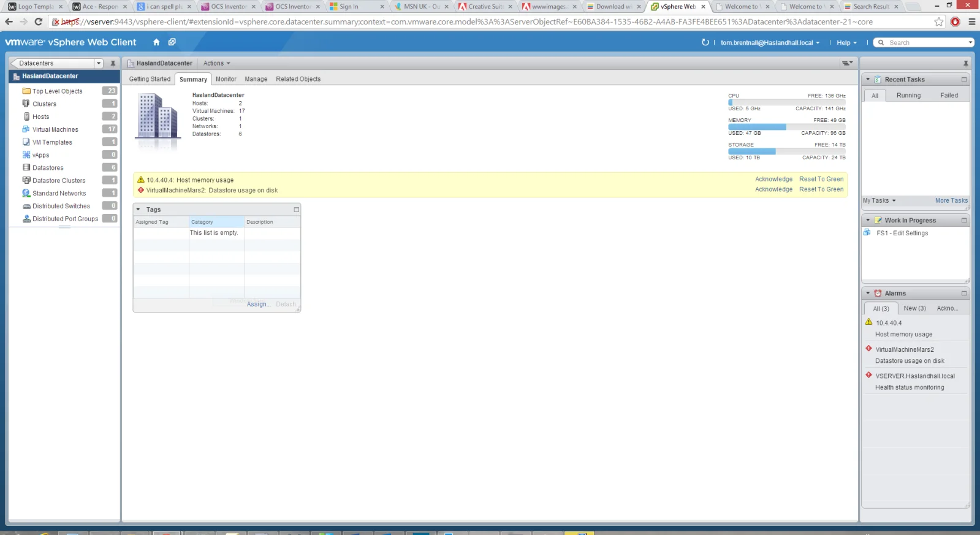Pin the Datacenters navigator panel

coord(113,63)
